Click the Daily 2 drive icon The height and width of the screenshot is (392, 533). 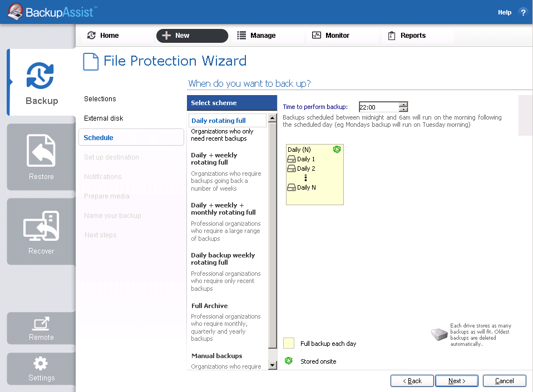[x=292, y=168]
